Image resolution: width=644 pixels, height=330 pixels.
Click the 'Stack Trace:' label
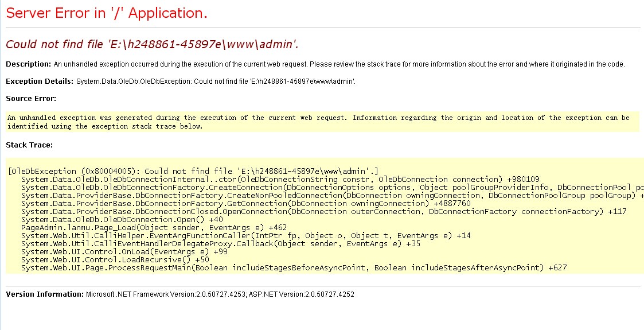[29, 145]
